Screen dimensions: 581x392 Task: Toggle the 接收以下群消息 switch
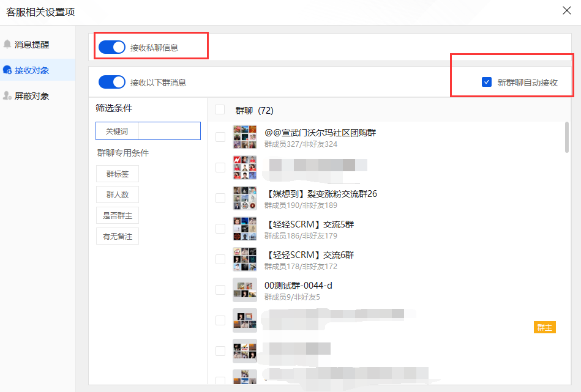click(112, 82)
